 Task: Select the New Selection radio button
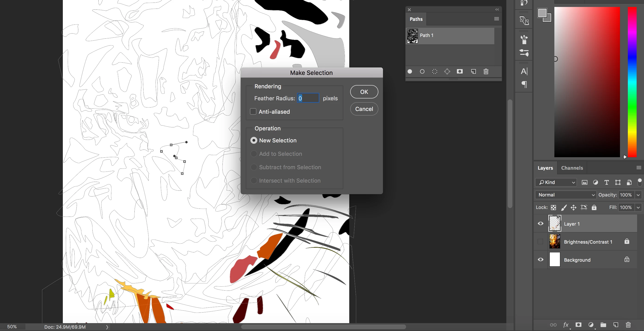pyautogui.click(x=254, y=140)
